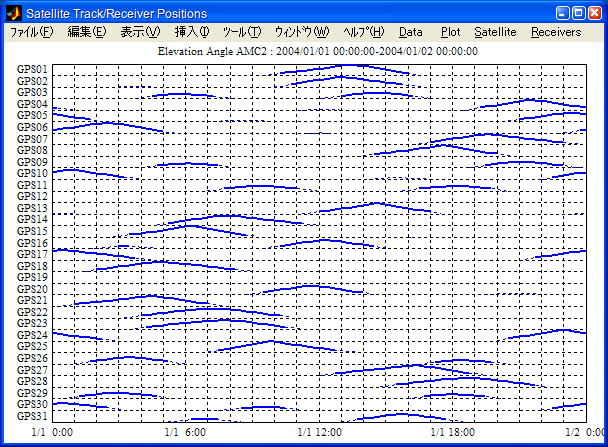Open the Data menu

[x=411, y=32]
